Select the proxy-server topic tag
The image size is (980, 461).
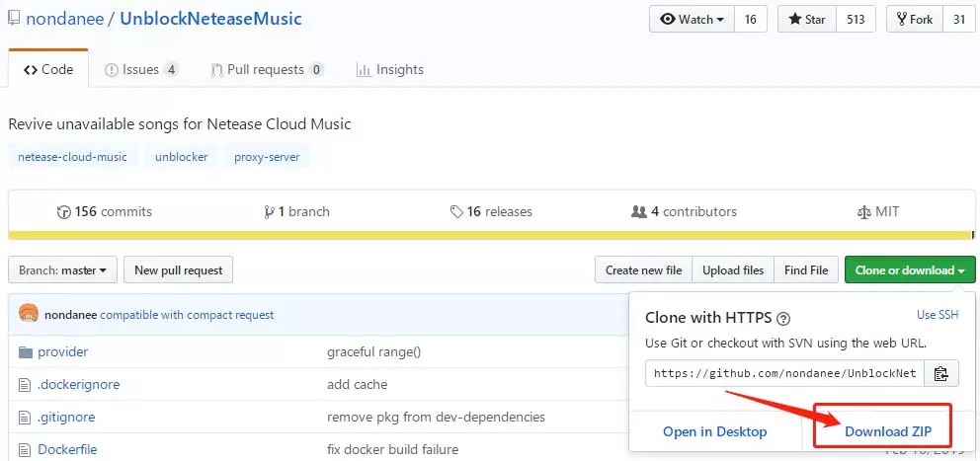pyautogui.click(x=267, y=157)
